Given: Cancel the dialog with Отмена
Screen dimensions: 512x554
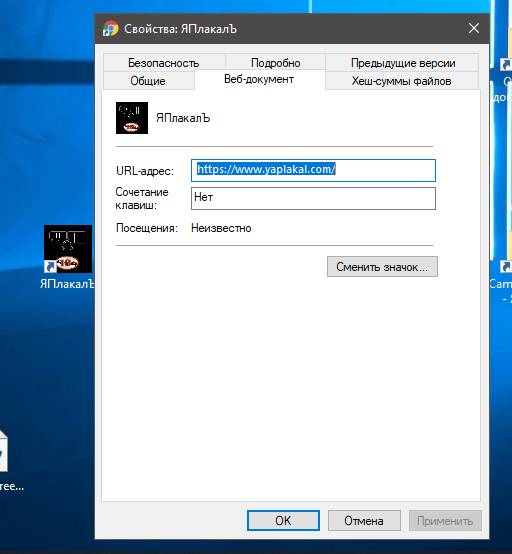Looking at the screenshot, I should click(x=364, y=520).
